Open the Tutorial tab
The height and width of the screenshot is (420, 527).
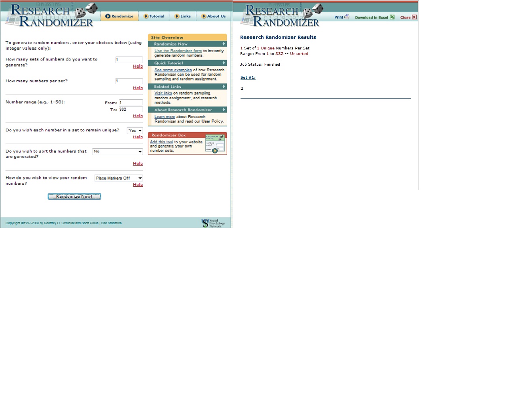(154, 16)
